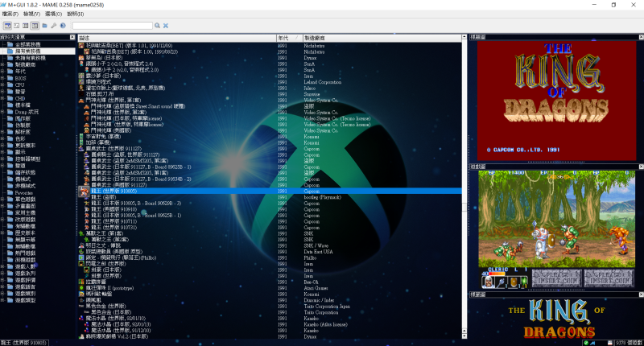Expand the 色彩 folder node
The height and width of the screenshot is (346, 644).
pyautogui.click(x=2, y=138)
